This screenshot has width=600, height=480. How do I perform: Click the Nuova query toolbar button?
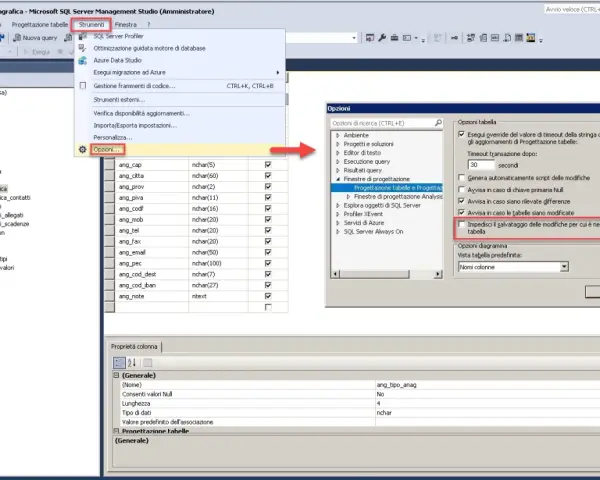pos(35,38)
